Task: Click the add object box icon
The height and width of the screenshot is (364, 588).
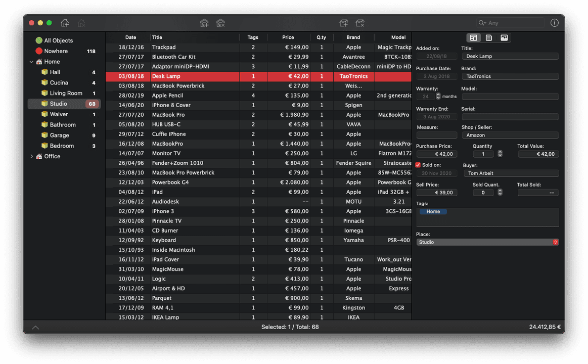Action: click(x=344, y=23)
